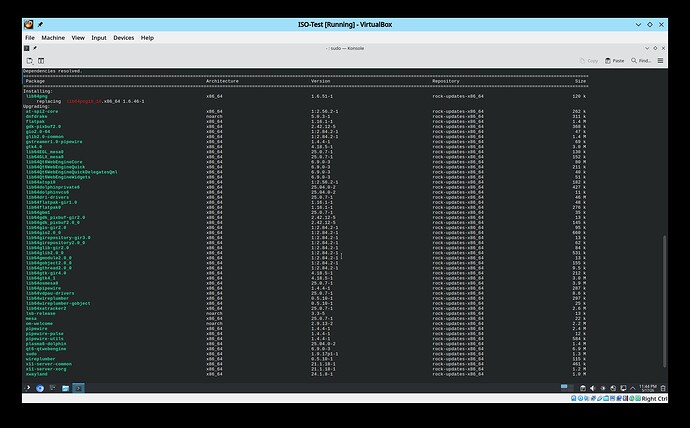Viewport: 690px width, 428px height.
Task: Click the Konsole split view icon
Action: [41, 61]
